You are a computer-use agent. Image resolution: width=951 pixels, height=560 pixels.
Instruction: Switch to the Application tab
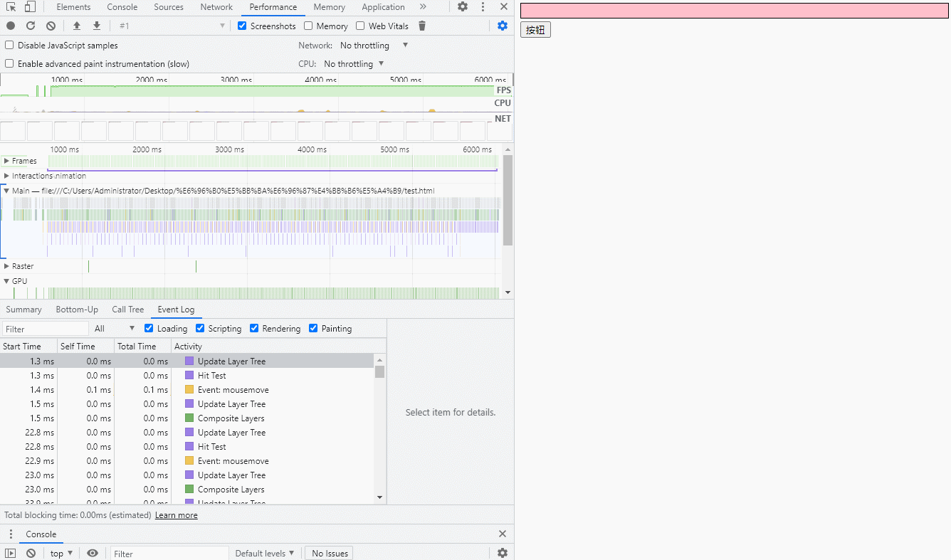click(383, 7)
